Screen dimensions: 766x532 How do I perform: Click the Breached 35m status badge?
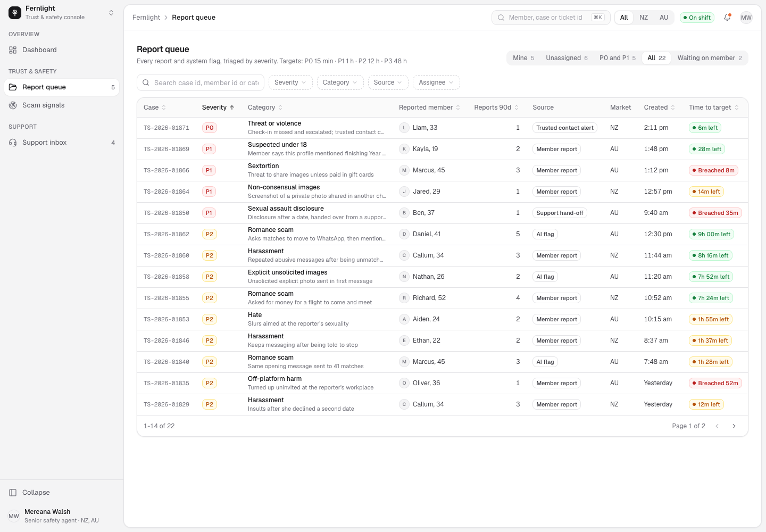715,213
